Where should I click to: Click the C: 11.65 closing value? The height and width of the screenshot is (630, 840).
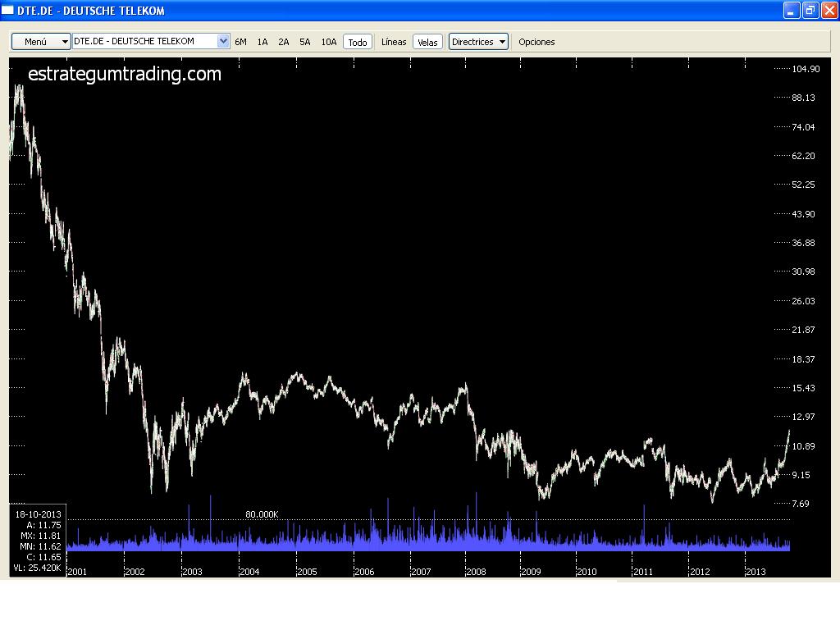[43, 557]
